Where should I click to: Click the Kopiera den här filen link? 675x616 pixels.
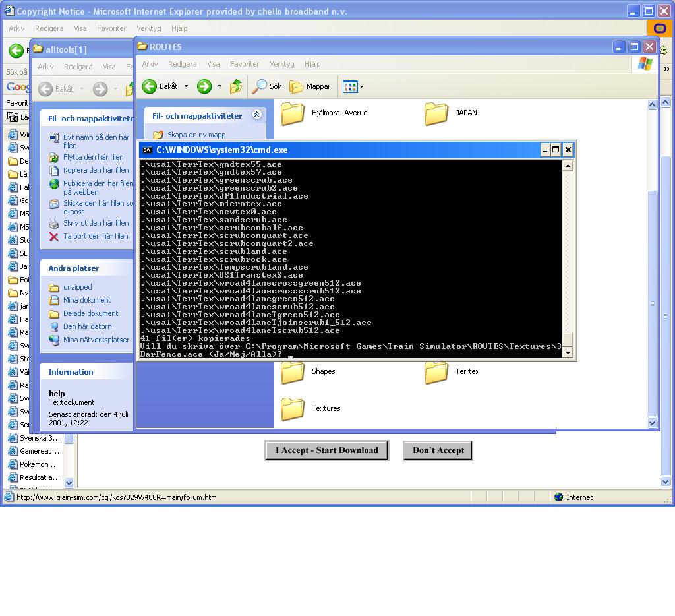point(96,171)
